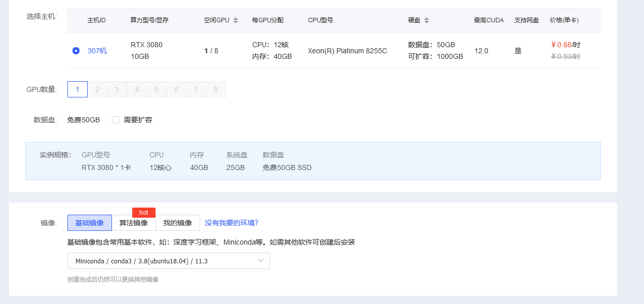Sort hosts by 空闲GPU column icon
Image resolution: width=644 pixels, height=304 pixels.
tap(236, 20)
